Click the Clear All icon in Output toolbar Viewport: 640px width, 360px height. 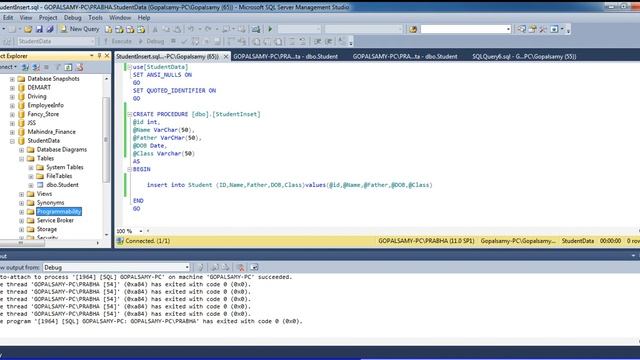click(x=240, y=267)
